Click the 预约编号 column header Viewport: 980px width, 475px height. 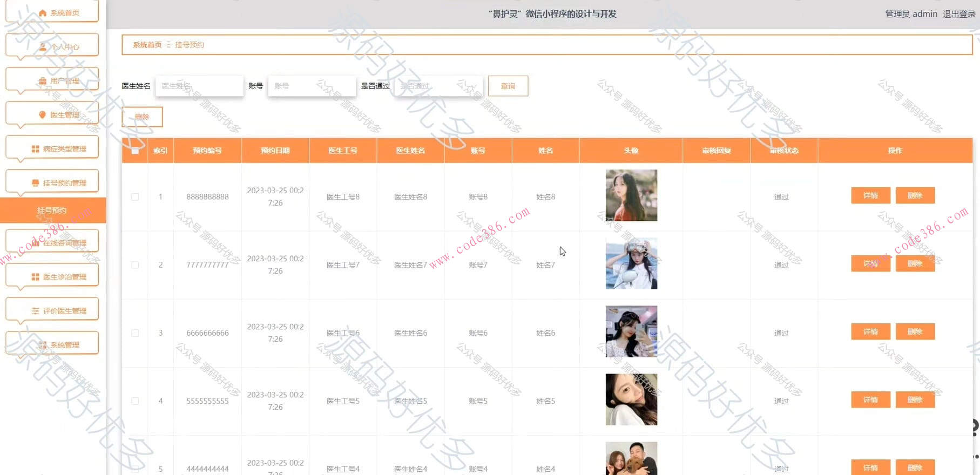207,151
